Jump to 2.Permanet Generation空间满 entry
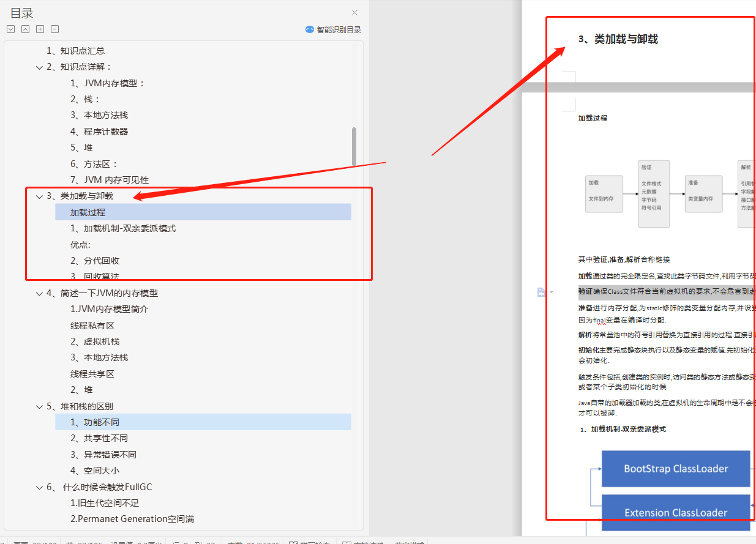 (132, 519)
